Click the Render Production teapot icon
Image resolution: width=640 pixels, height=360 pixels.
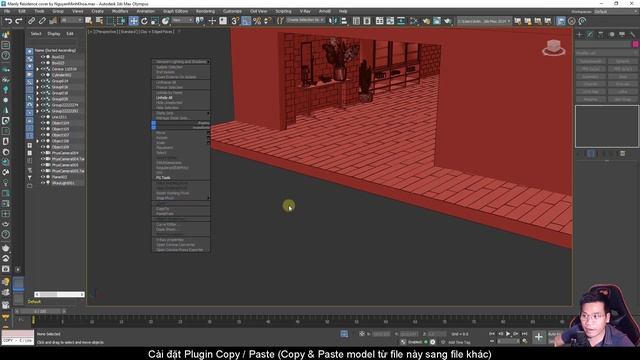448,21
